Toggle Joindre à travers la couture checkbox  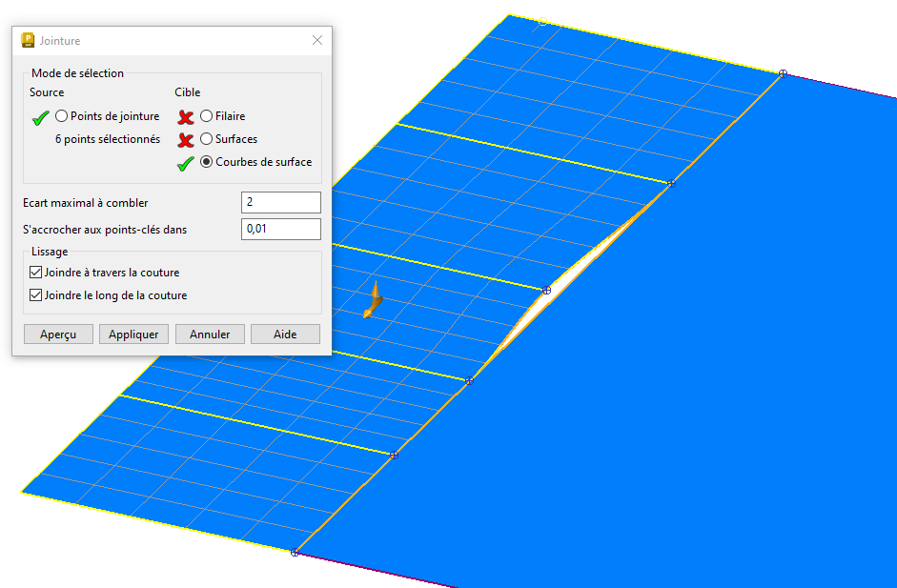click(x=36, y=273)
